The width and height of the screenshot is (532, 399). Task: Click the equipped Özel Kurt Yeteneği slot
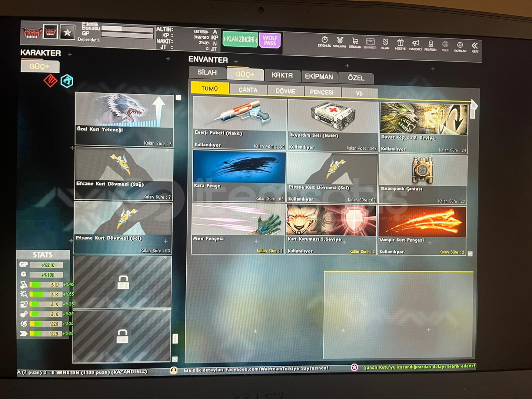point(125,119)
